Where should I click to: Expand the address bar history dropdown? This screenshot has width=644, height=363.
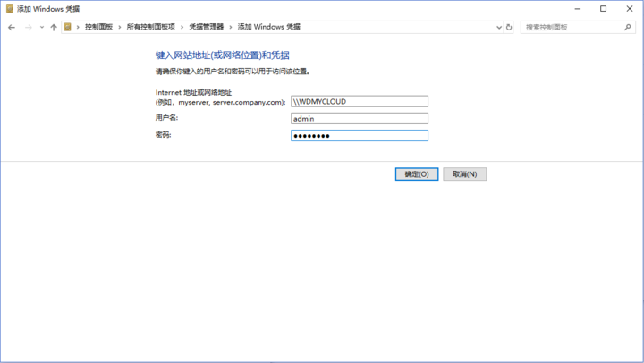498,28
